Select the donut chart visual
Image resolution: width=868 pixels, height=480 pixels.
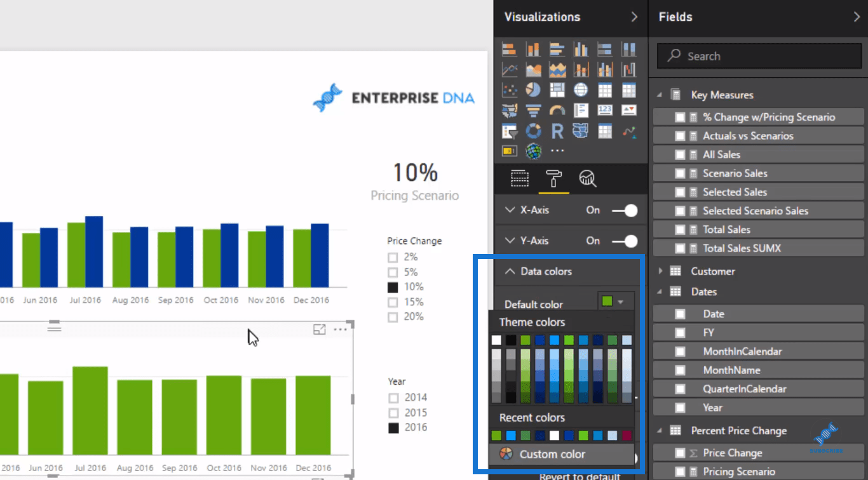[533, 131]
